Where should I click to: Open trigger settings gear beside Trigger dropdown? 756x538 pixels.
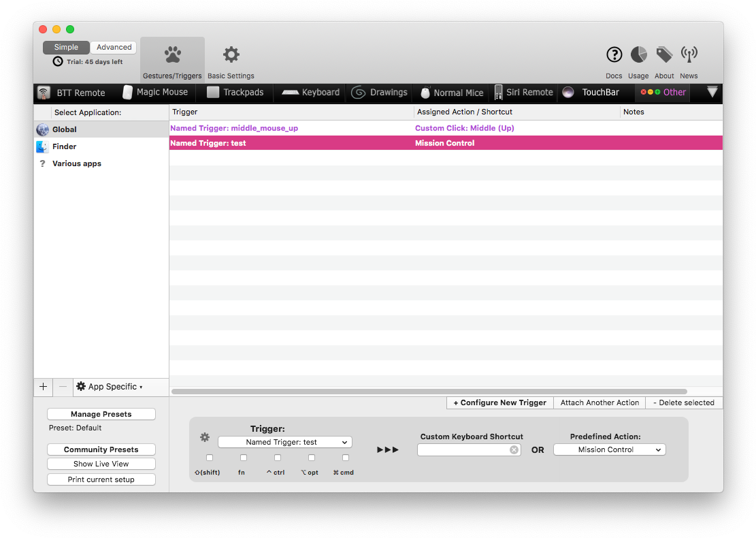click(205, 437)
